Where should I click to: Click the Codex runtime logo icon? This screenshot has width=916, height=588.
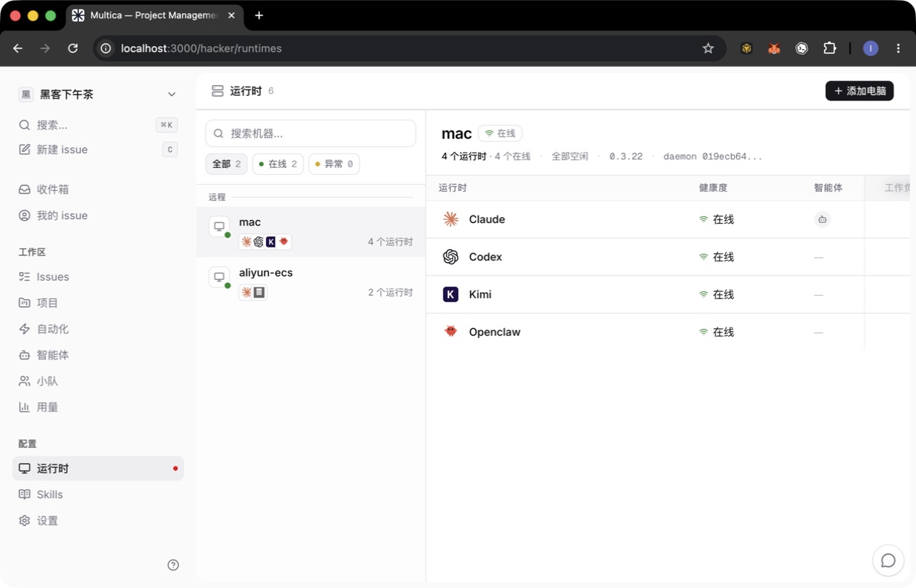(451, 257)
